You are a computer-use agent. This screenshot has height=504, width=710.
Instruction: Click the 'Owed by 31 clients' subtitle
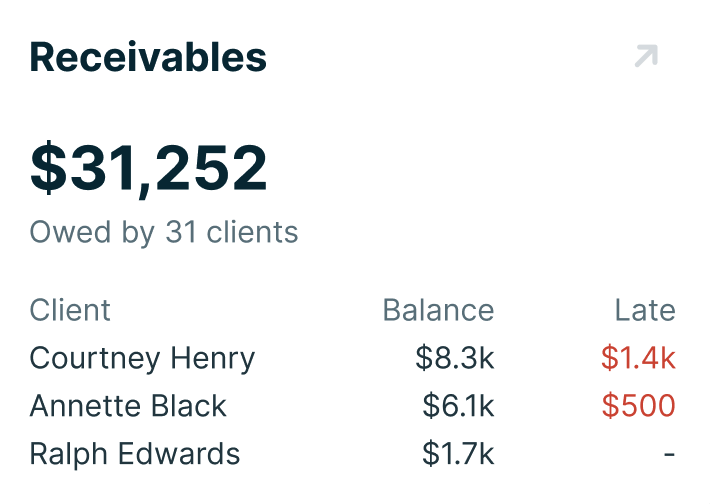[164, 233]
